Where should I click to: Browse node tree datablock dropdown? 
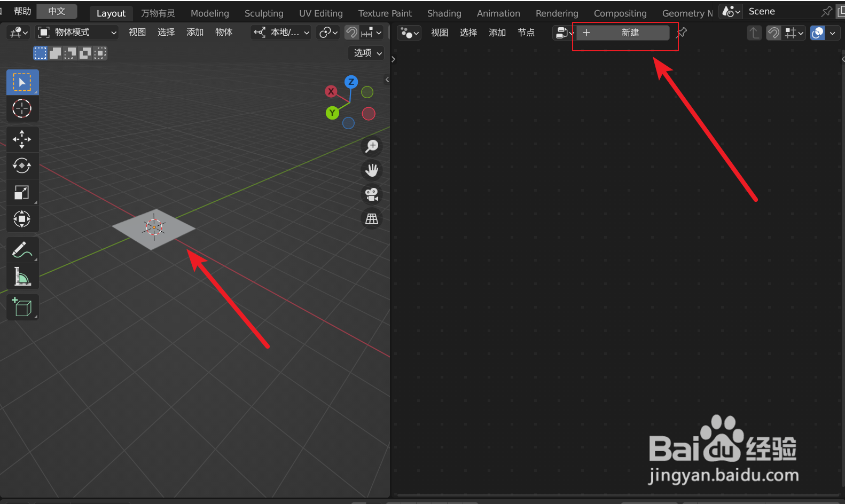click(x=564, y=33)
